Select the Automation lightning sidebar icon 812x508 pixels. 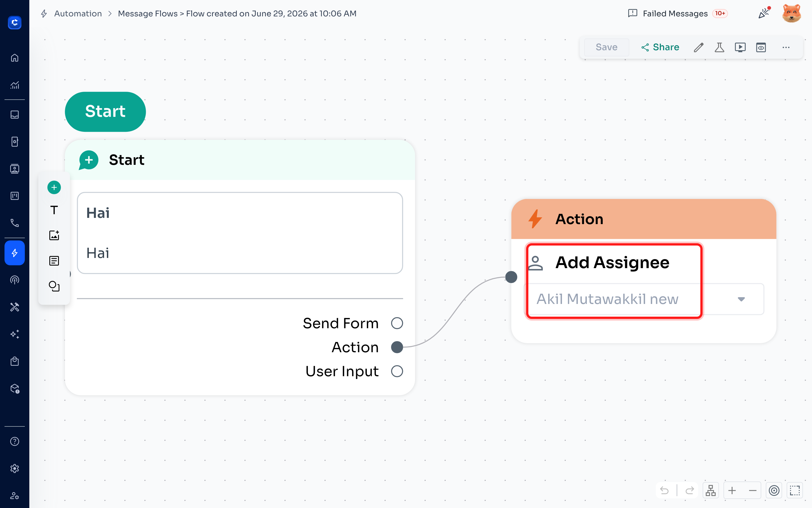14,253
